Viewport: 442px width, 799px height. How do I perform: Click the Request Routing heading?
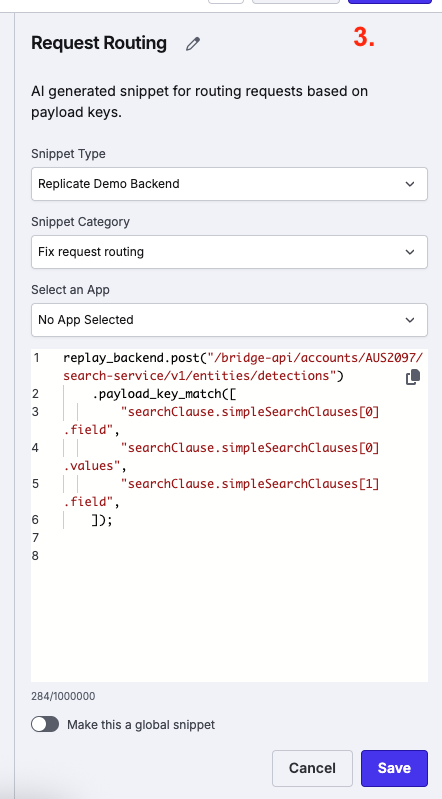pos(99,43)
